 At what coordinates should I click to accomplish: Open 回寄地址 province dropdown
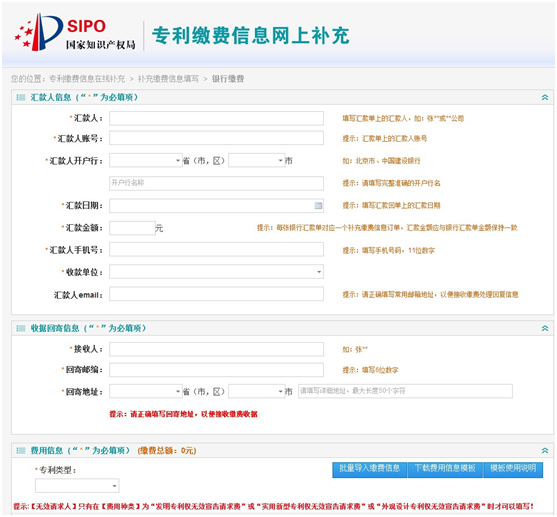click(146, 392)
